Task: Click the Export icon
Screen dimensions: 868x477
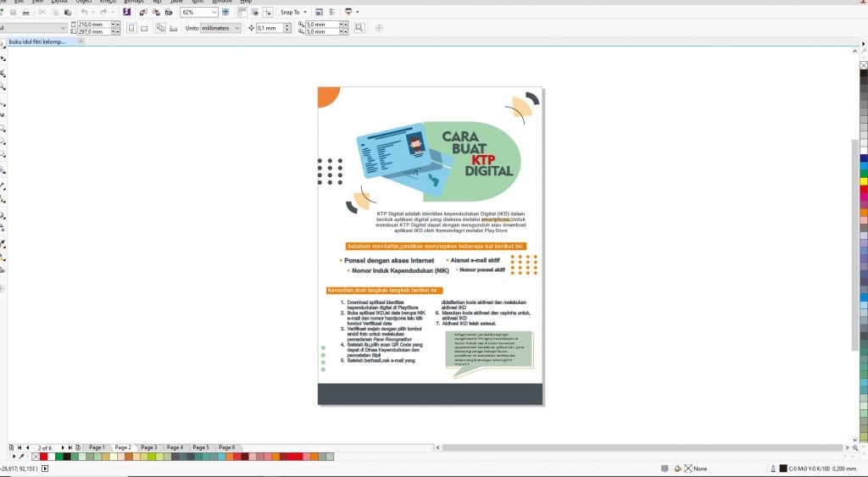Action: (156, 12)
